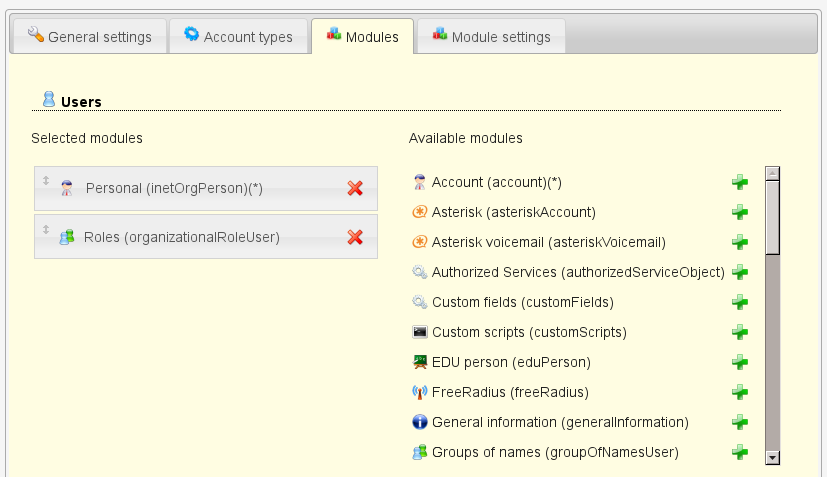Add Custom scripts module via green plus
Viewport: 827px width, 477px height.
(x=740, y=332)
